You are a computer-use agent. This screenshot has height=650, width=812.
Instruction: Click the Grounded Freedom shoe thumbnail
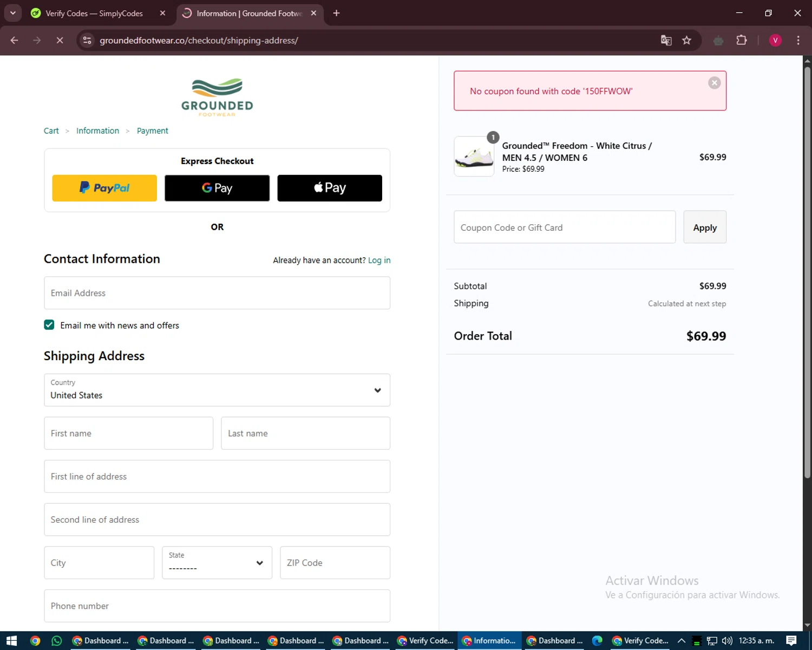pos(474,157)
